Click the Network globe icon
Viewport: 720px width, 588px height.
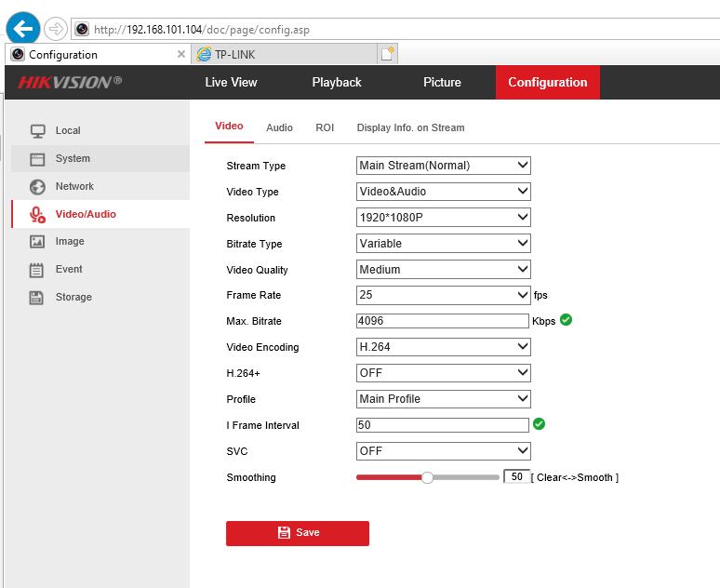point(37,187)
